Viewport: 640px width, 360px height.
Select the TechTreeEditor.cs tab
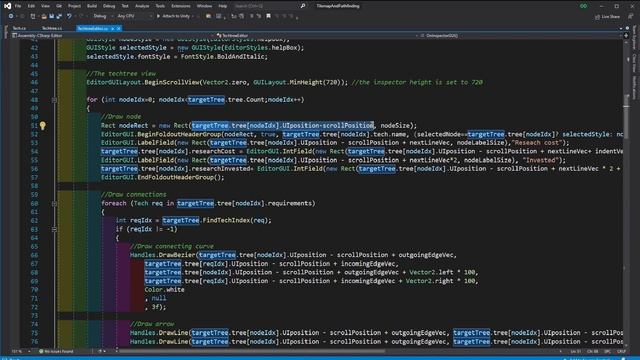pyautogui.click(x=93, y=29)
